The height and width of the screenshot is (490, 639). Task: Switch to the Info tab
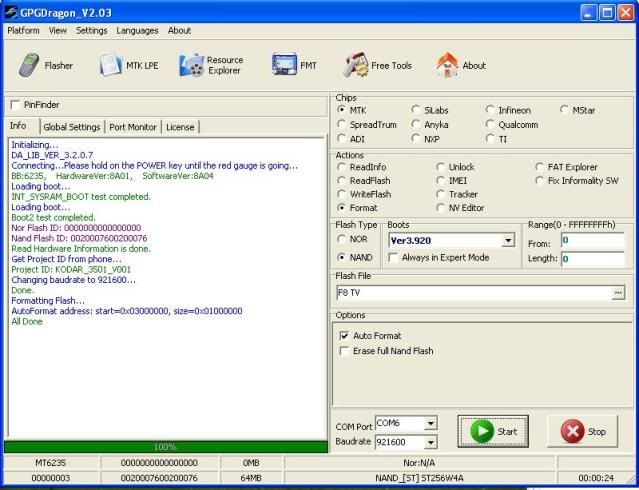pos(18,126)
